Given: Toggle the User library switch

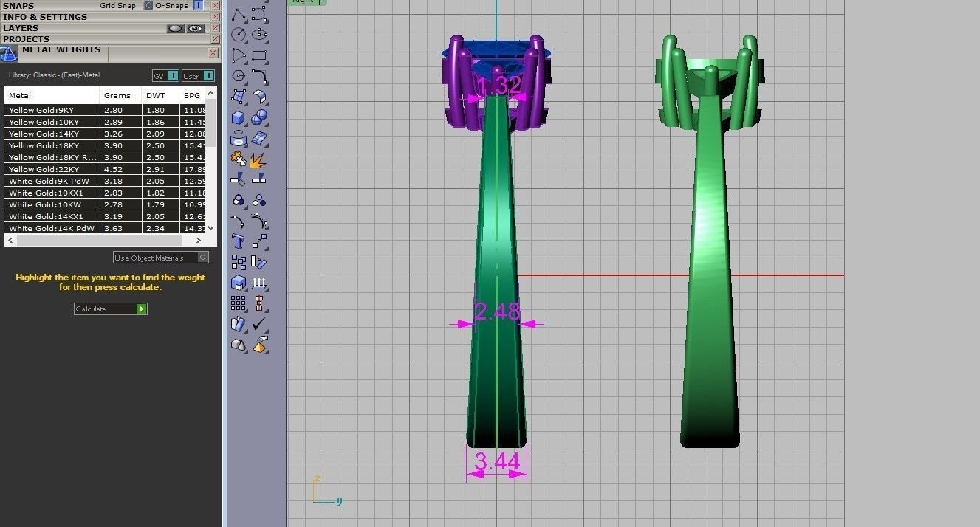Looking at the screenshot, I should 199,75.
